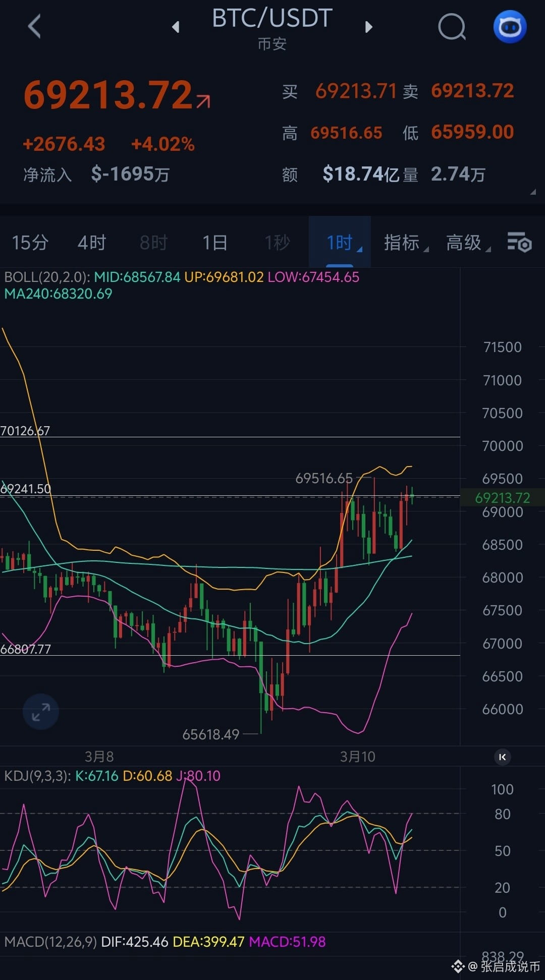Tap KDJ axis level 80

tap(502, 814)
